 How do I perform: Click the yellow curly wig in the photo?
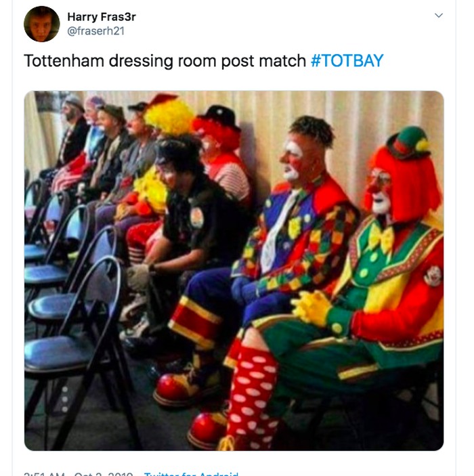(x=169, y=116)
